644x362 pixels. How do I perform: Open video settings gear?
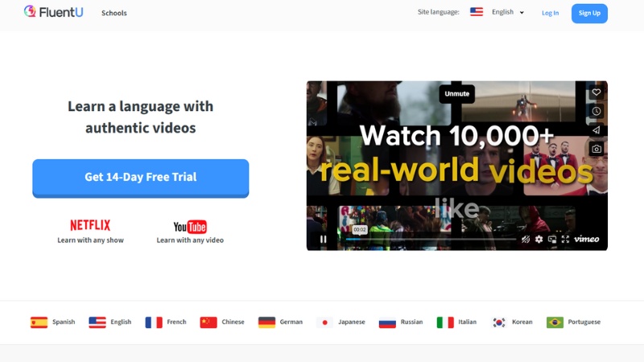(x=539, y=239)
